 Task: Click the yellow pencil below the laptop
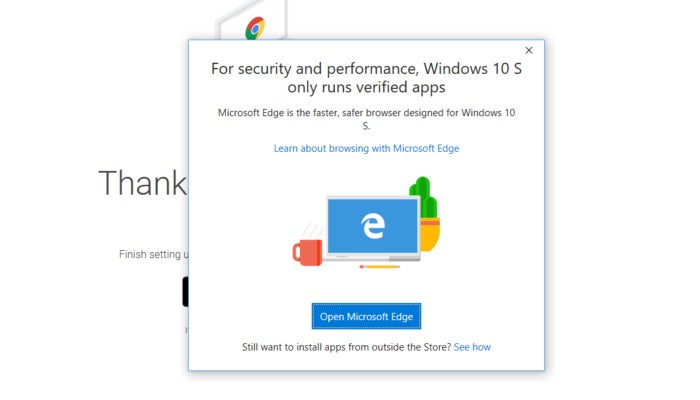tap(379, 267)
